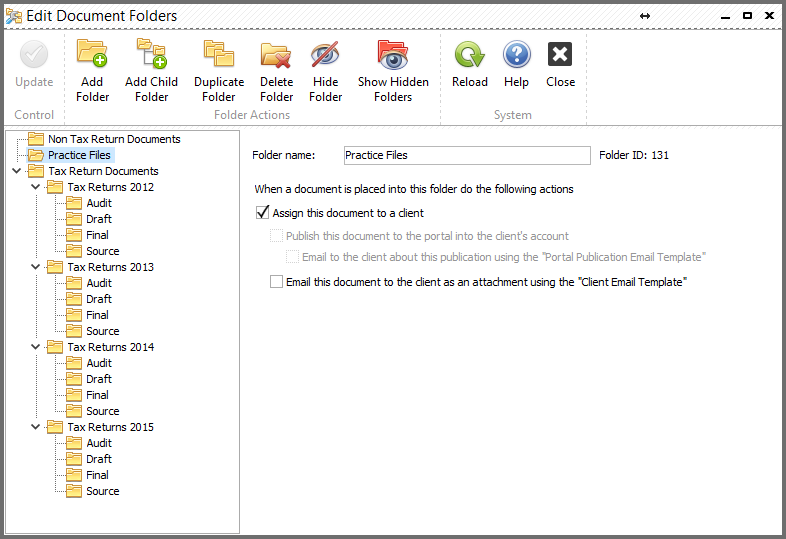This screenshot has height=539, width=786.
Task: Click the Edit Document Folders title icon
Action: pyautogui.click(x=14, y=16)
